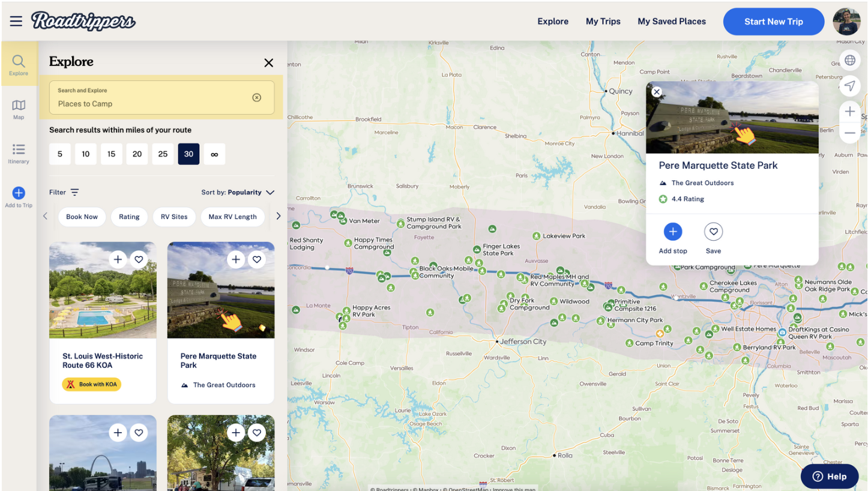Screen dimensions: 868x491
Task: Save the Gateway Arch photo card
Action: pos(139,433)
